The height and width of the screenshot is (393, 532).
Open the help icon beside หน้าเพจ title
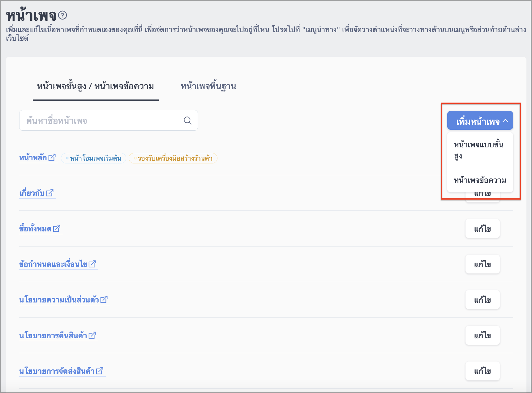click(62, 15)
